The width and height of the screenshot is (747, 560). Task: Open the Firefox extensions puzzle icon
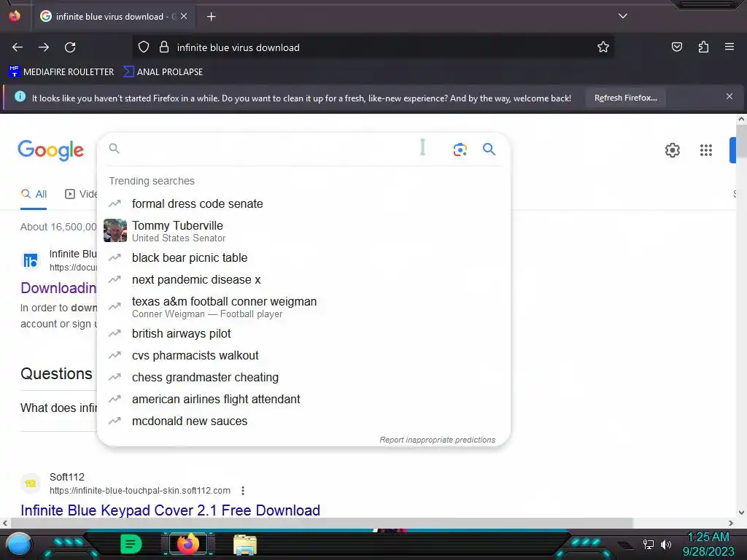coord(703,47)
